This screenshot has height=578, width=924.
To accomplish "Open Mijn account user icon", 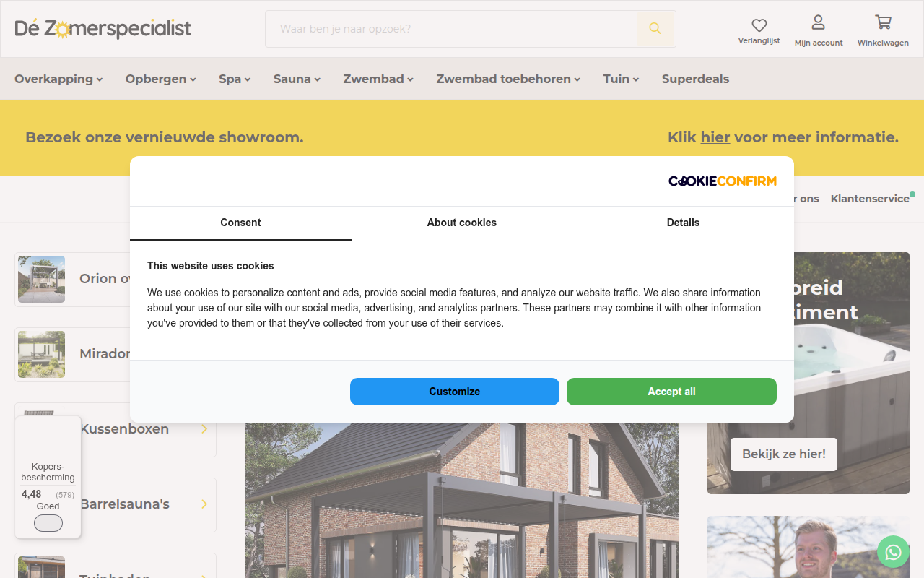I will pyautogui.click(x=818, y=22).
